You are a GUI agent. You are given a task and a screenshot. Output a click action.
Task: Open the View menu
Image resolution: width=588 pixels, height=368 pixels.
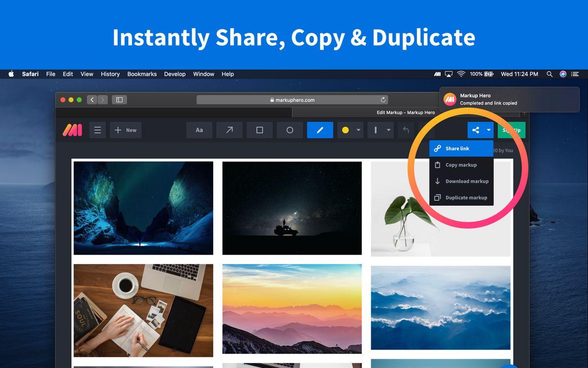point(87,74)
